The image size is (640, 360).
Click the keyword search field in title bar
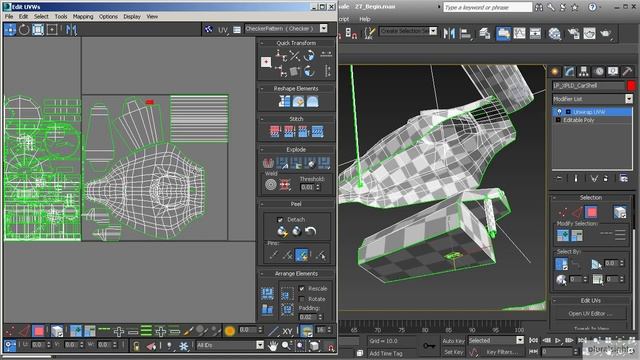(488, 7)
